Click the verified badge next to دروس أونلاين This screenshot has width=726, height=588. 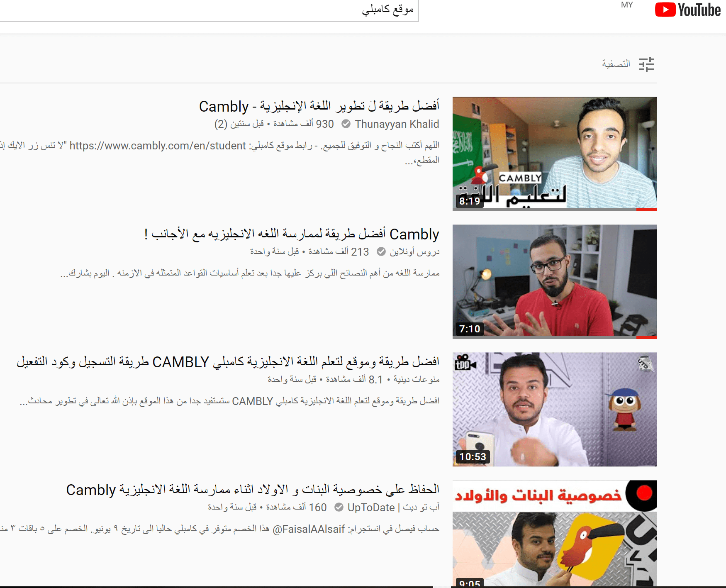point(381,251)
